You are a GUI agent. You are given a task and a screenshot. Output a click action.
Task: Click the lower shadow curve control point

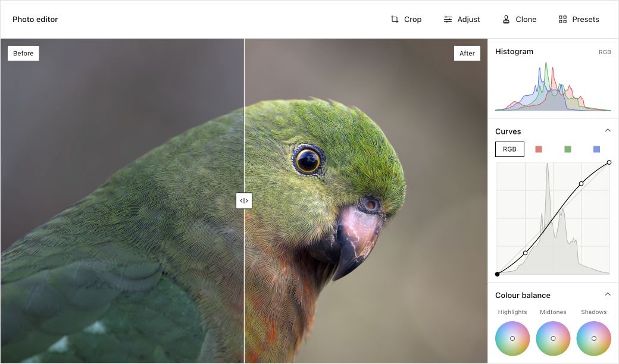point(525,253)
